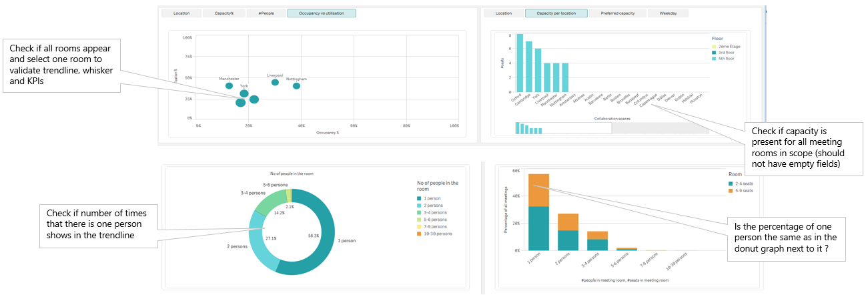
Task: Click the mini chart scroll window under Collaboration spaces
Action: tap(563, 128)
